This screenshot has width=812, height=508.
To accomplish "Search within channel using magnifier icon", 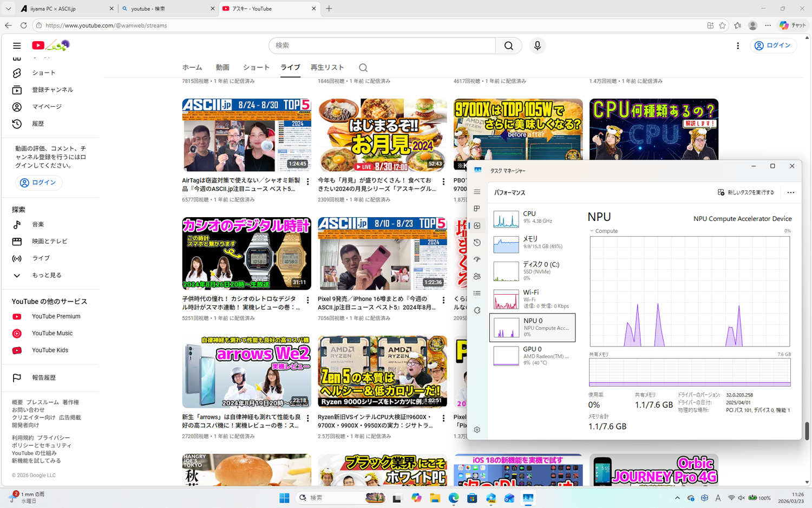I will click(363, 68).
